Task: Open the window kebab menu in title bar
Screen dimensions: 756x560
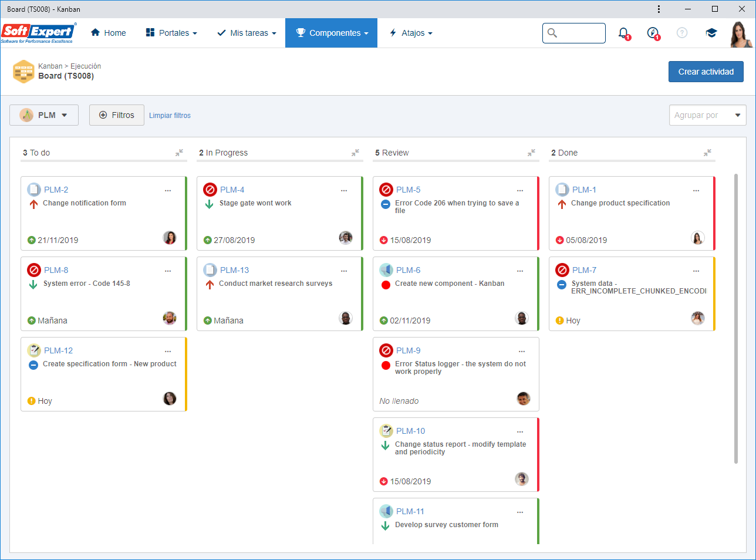Action: pyautogui.click(x=659, y=9)
